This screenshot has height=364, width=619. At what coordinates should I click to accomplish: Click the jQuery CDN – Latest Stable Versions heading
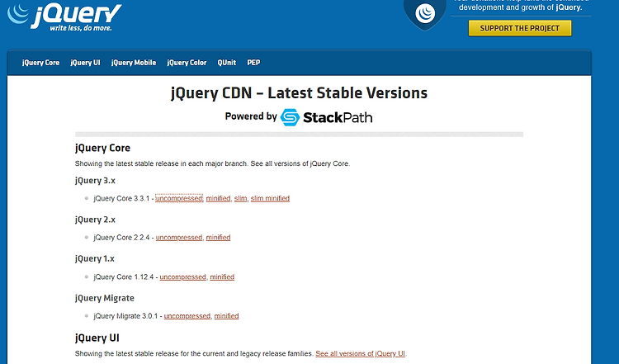300,93
